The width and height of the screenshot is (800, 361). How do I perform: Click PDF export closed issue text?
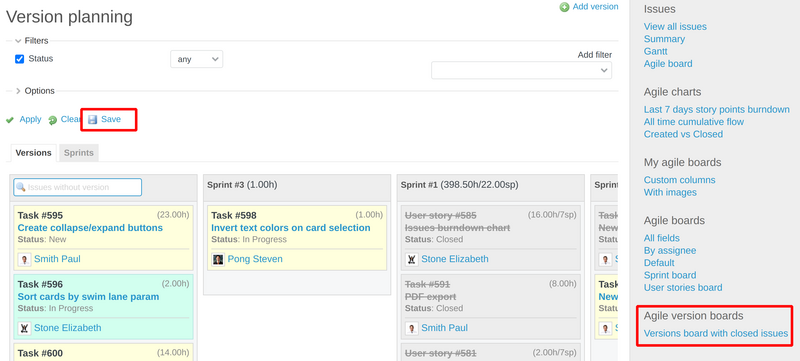[431, 296]
